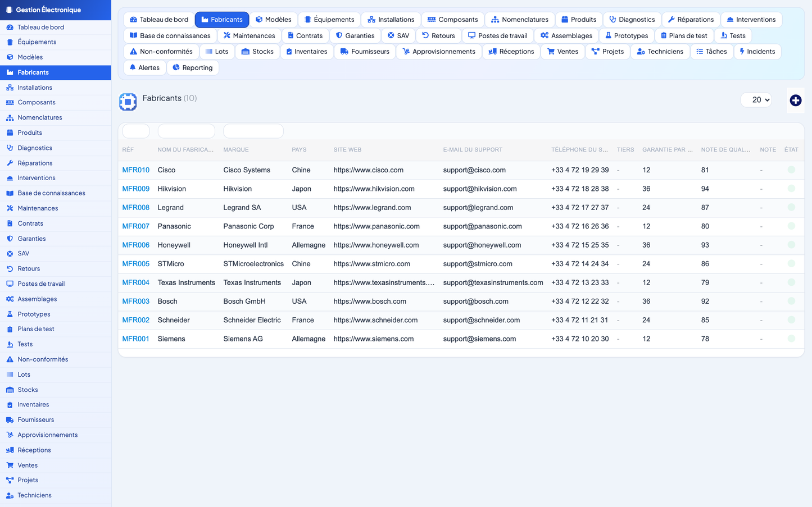Click the Fabricants chip module icon
Viewport: 812px width, 507px height.
pyautogui.click(x=128, y=102)
